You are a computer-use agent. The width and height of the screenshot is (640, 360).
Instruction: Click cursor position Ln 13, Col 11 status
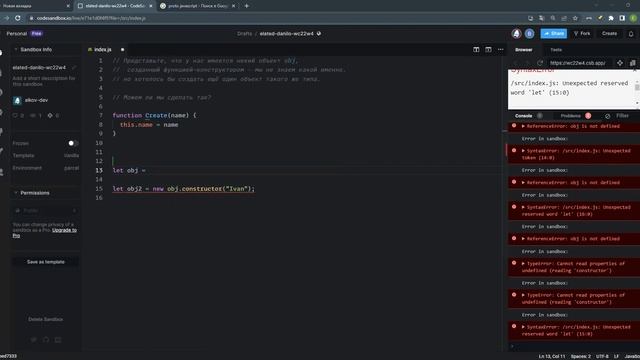(x=552, y=356)
